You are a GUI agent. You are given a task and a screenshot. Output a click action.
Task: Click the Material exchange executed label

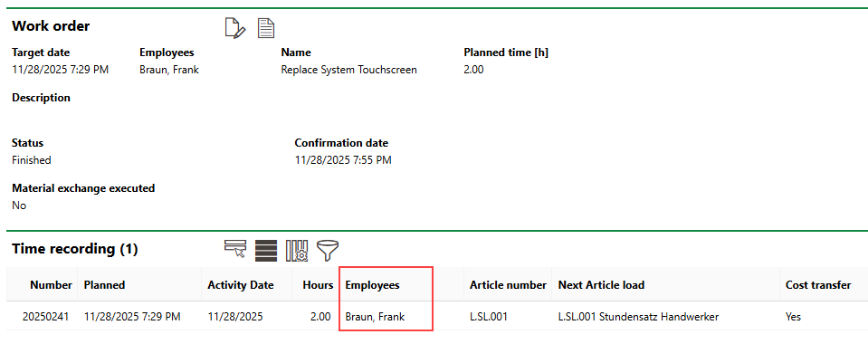click(83, 188)
